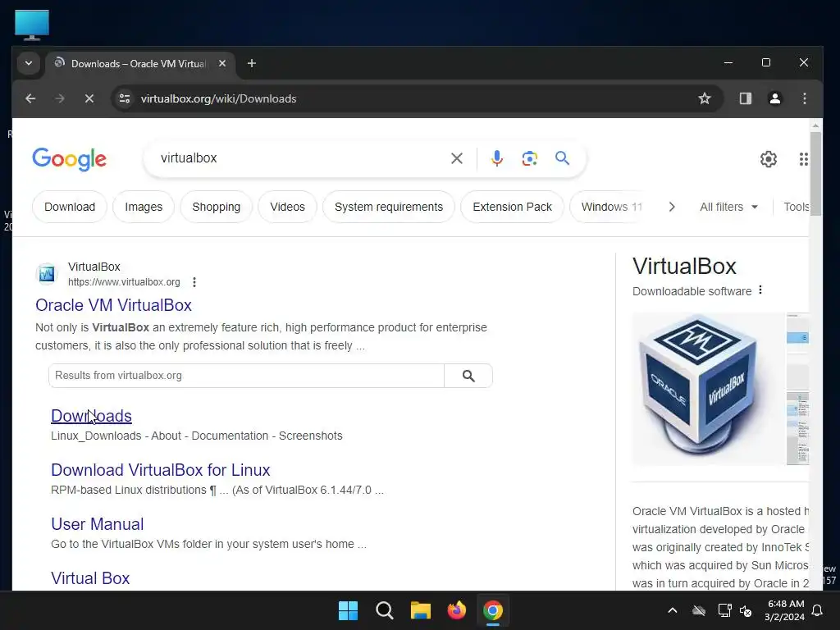Viewport: 840px width, 630px height.
Task: Open Chrome three-dot menu
Action: tap(804, 98)
